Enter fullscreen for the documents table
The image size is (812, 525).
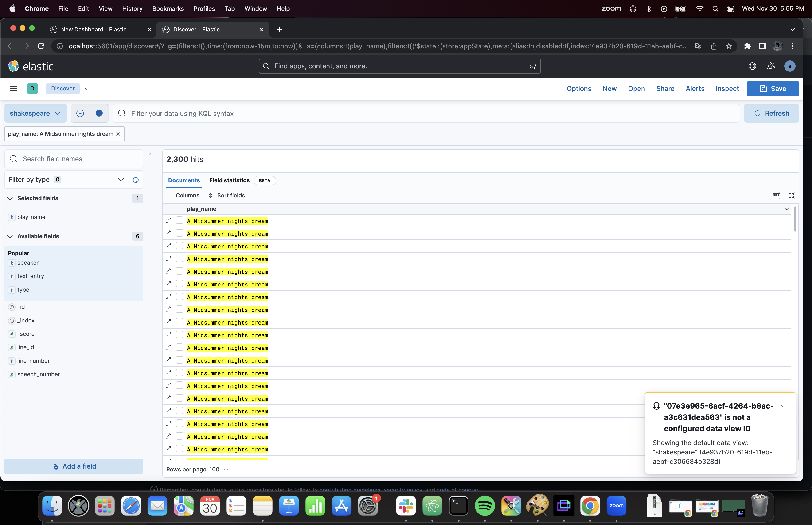[x=791, y=195]
